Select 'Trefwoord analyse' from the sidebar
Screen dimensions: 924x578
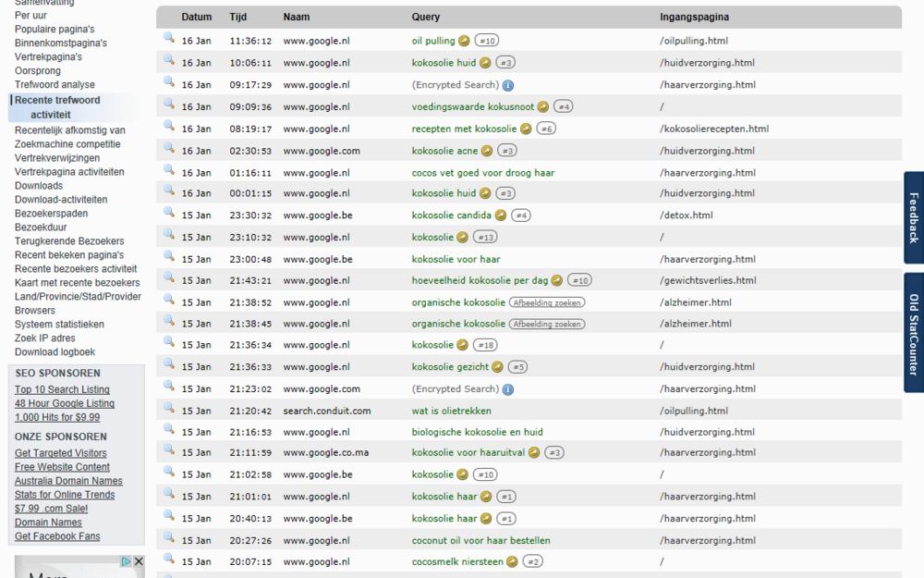click(x=55, y=84)
